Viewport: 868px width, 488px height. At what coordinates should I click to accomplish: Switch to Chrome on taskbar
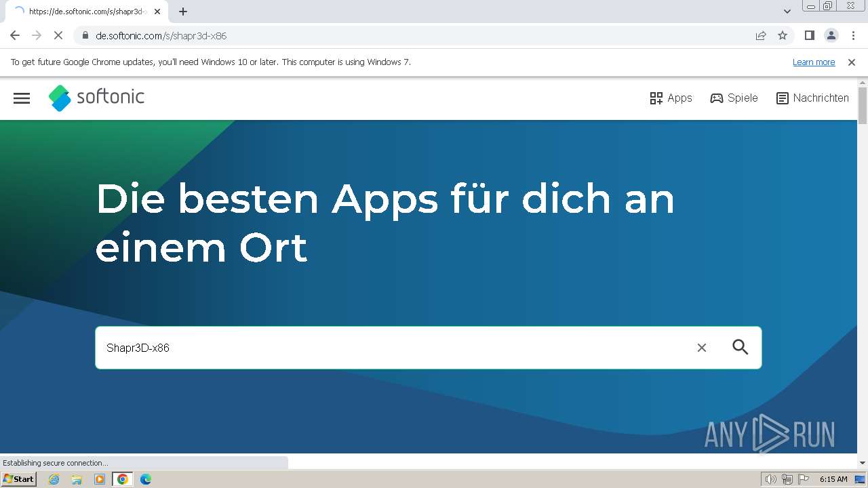[123, 479]
